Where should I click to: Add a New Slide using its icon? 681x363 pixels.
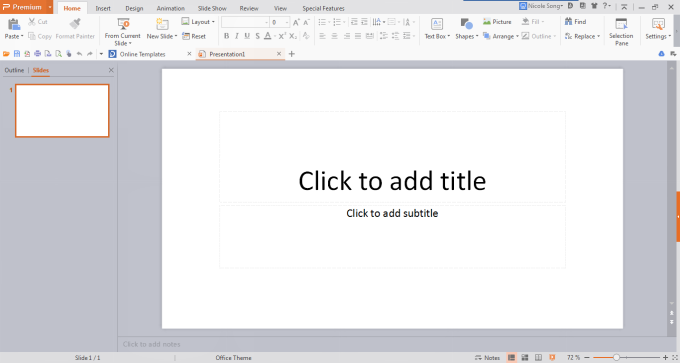coord(162,24)
